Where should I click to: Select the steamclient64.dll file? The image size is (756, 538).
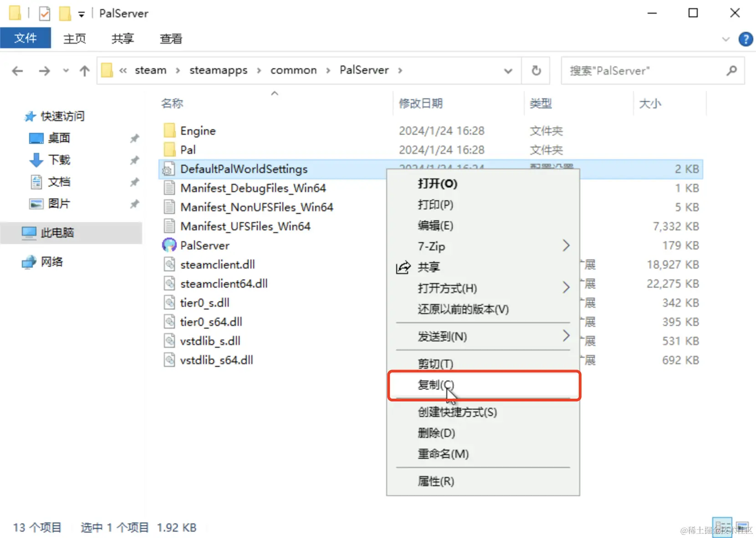[224, 284]
